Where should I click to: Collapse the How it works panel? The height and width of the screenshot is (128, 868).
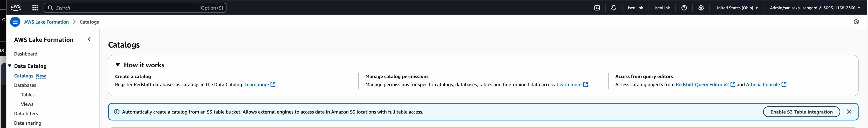[x=118, y=65]
